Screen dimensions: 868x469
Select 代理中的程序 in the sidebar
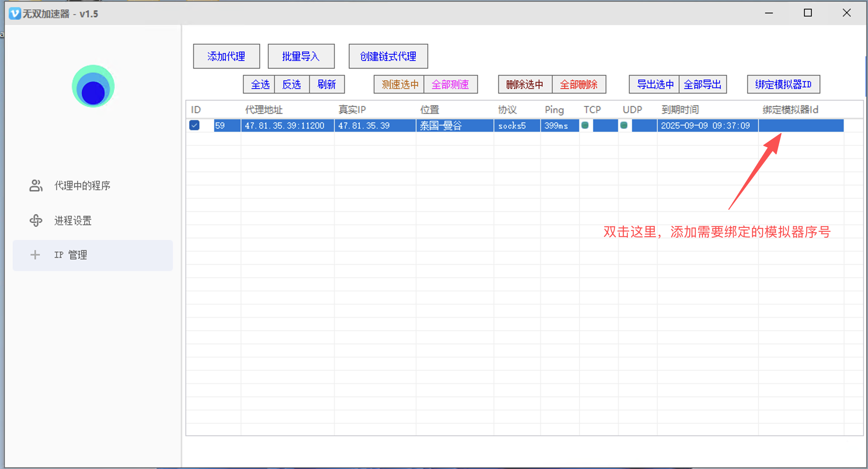(82, 185)
